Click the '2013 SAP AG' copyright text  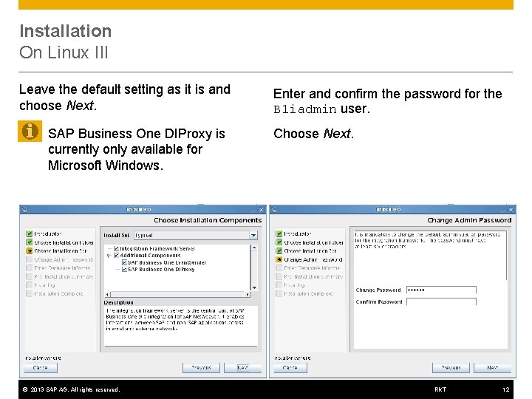point(71,389)
